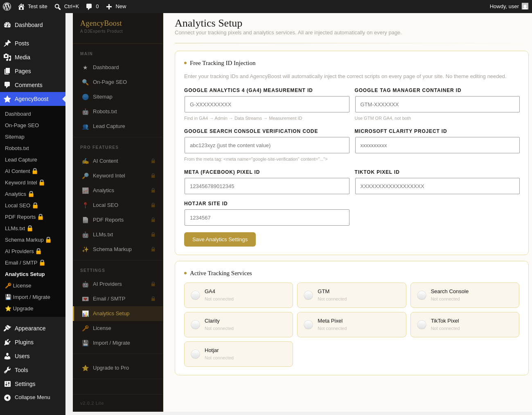Open the Howdy, user account menu
The width and height of the screenshot is (532, 415).
tap(509, 7)
